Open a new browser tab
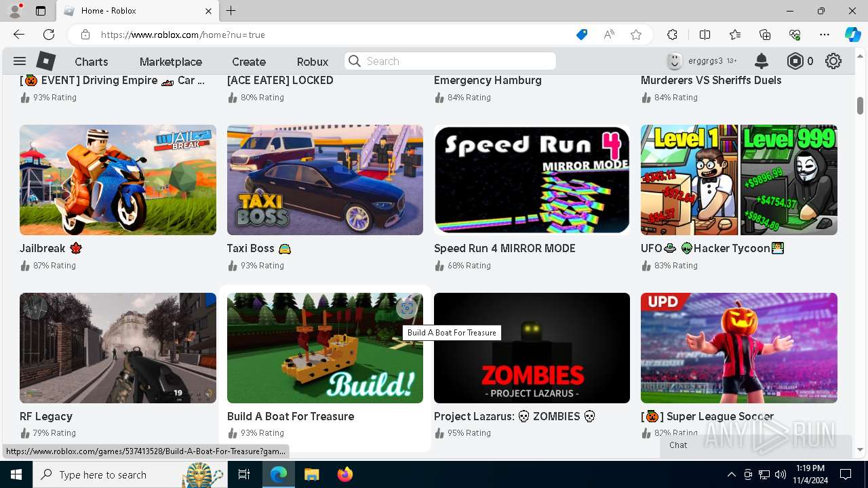Screen dimensions: 868x488 231,11
